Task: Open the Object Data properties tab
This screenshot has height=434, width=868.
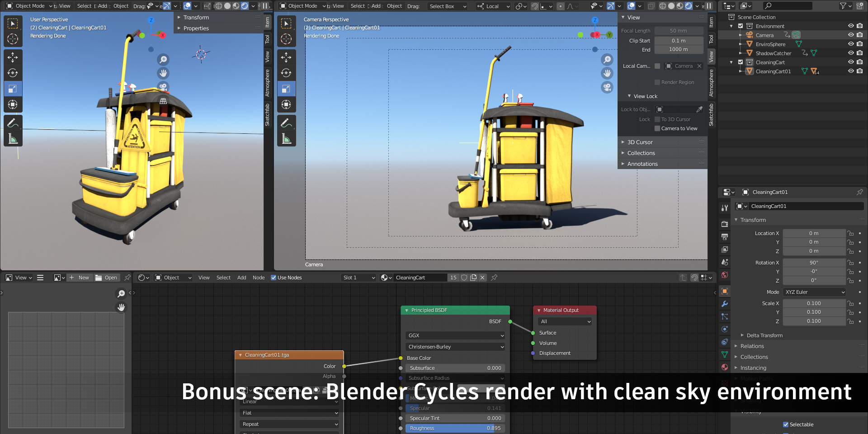Action: tap(725, 354)
